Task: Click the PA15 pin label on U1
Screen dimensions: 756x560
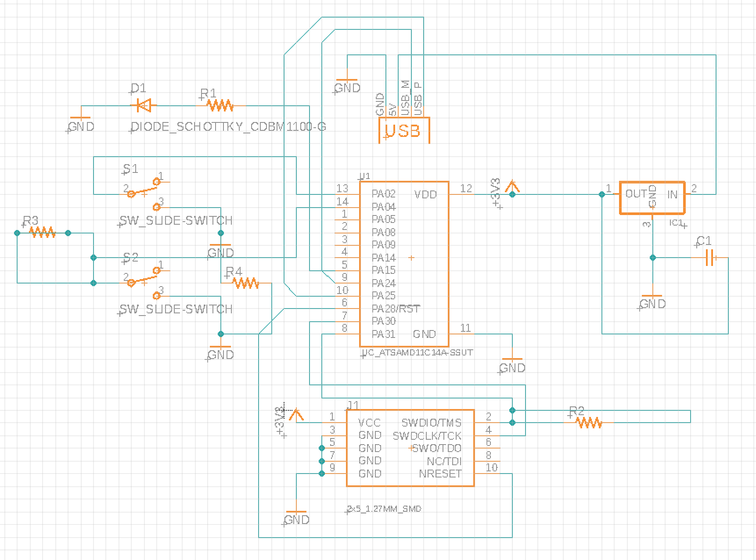Action: click(384, 270)
